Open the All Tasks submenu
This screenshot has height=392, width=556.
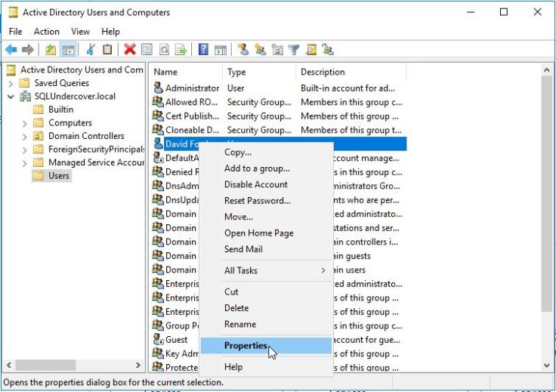pos(267,270)
